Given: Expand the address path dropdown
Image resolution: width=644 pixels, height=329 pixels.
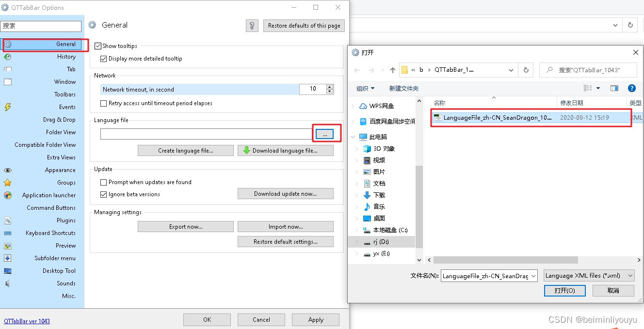Looking at the screenshot, I should (511, 70).
